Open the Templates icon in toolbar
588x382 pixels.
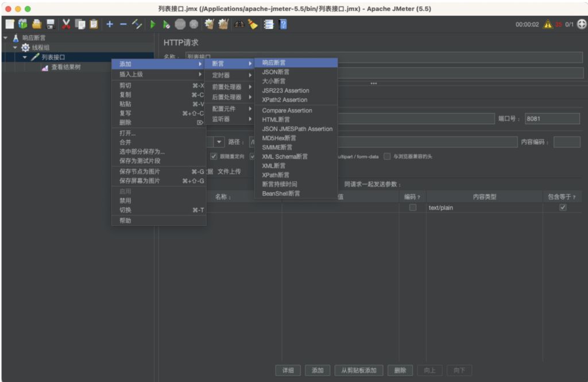23,24
